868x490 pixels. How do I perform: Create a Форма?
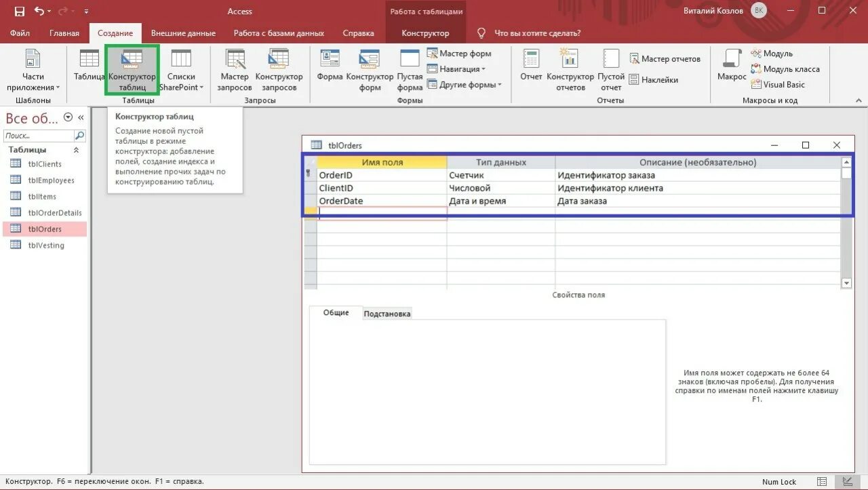(330, 66)
